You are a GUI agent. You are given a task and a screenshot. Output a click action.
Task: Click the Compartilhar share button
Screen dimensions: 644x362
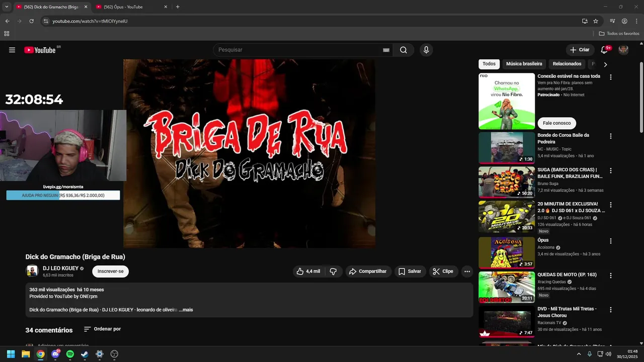368,271
